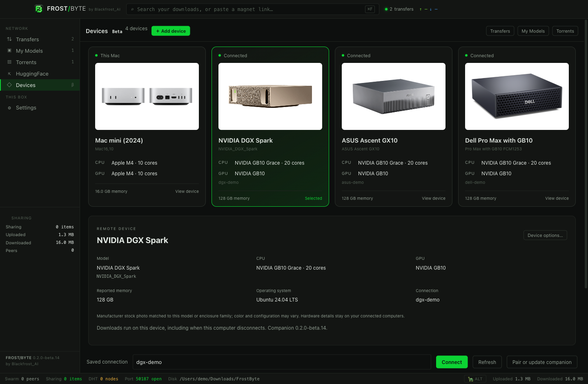This screenshot has height=384, width=588.
Task: Click the Mac mini (2024) title
Action: click(119, 141)
